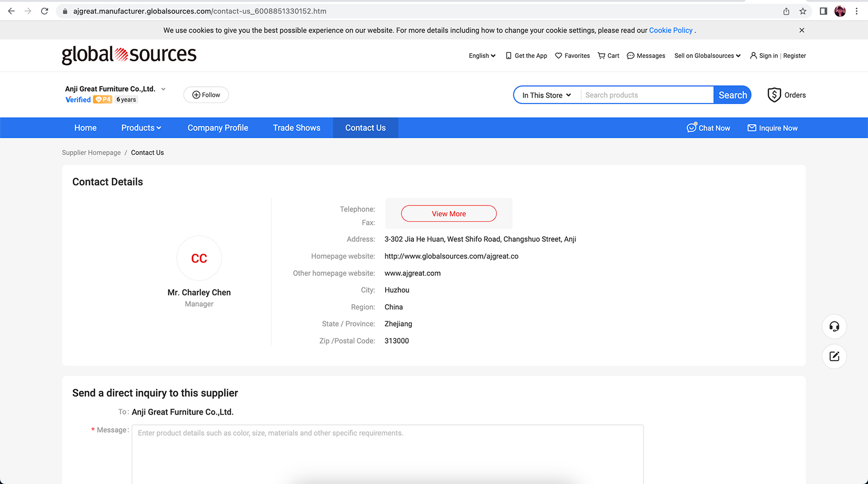Reveal phone number with View More
The width and height of the screenshot is (868, 484).
point(449,214)
